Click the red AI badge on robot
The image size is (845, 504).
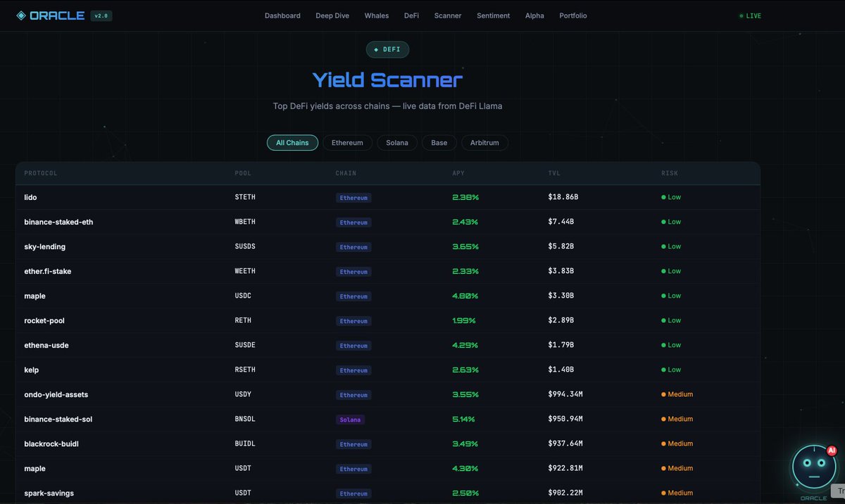[x=831, y=451]
